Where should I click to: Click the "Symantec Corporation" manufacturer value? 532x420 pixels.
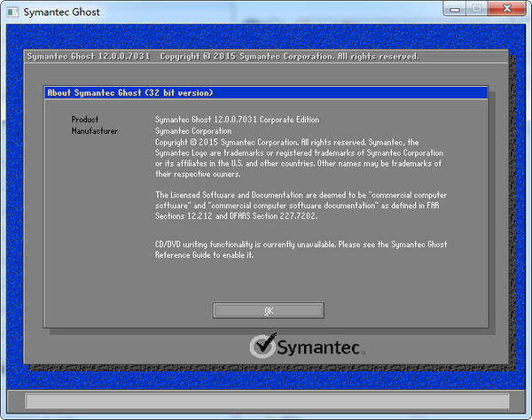pos(193,131)
